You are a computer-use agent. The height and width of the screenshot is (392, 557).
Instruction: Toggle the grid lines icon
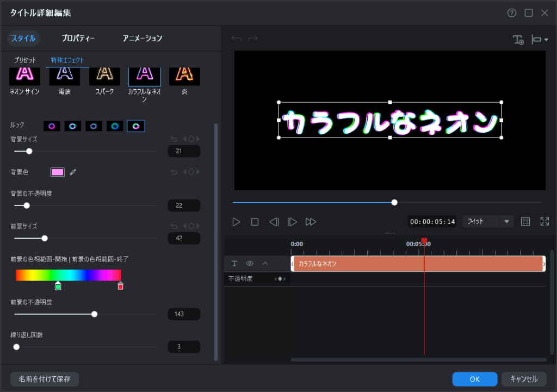pos(525,222)
